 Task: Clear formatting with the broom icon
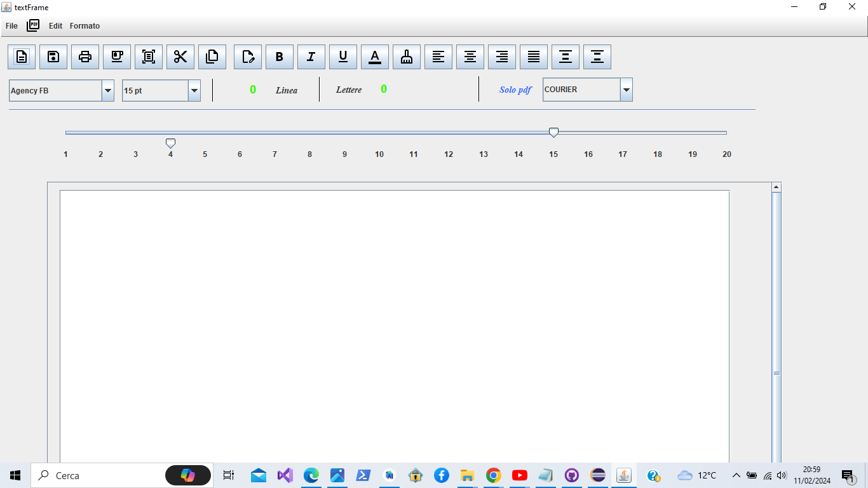coord(406,57)
